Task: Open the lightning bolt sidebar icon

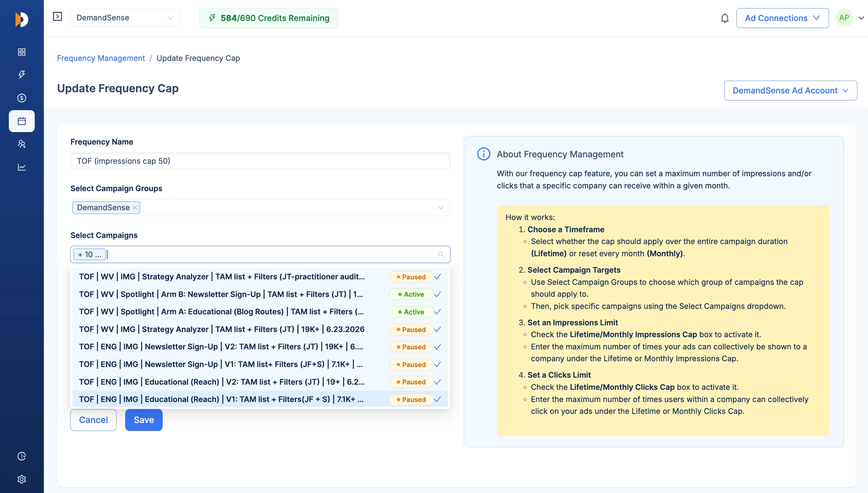Action: (x=22, y=75)
